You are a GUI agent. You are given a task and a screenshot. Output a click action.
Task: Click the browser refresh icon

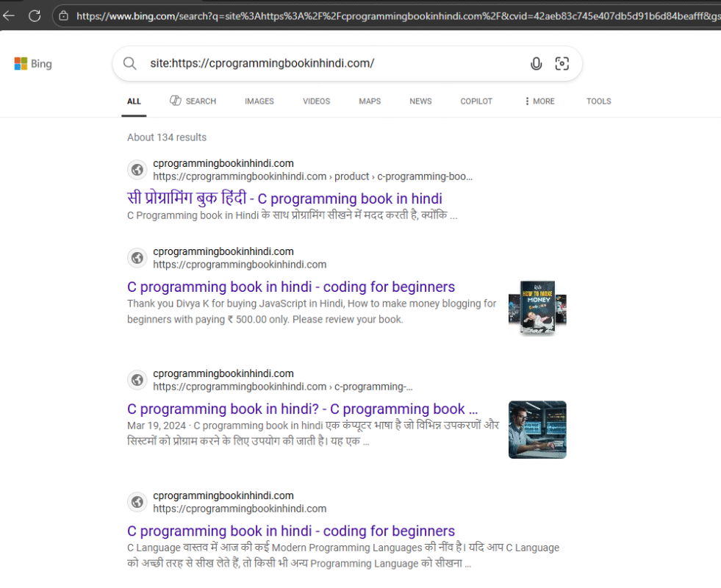pyautogui.click(x=35, y=15)
